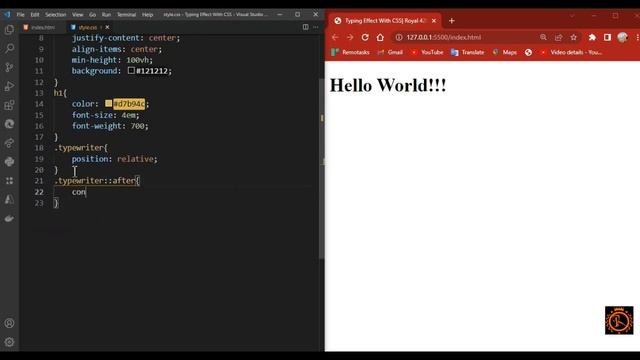Click the font-weight: 700 line
Viewport: 640px width, 360px height.
tap(110, 126)
